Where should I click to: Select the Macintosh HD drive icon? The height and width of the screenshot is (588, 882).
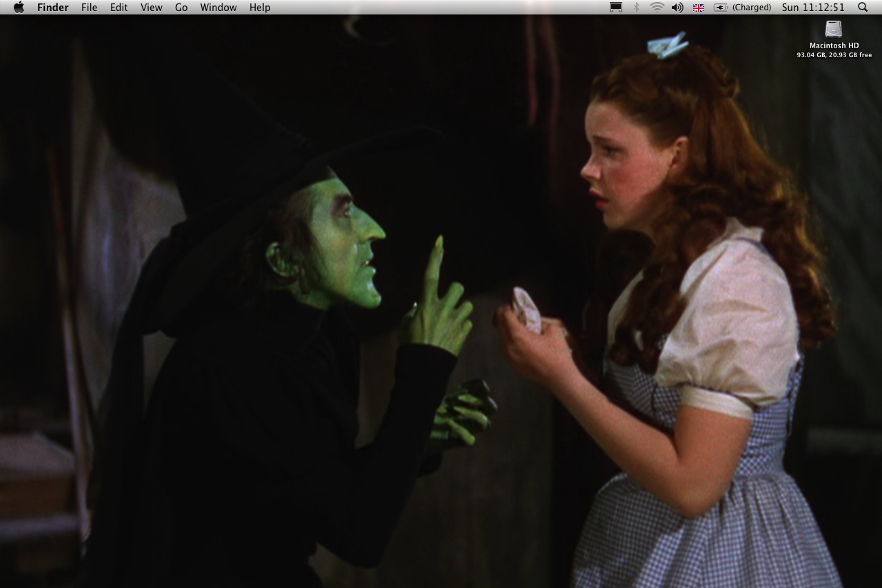coord(834,29)
